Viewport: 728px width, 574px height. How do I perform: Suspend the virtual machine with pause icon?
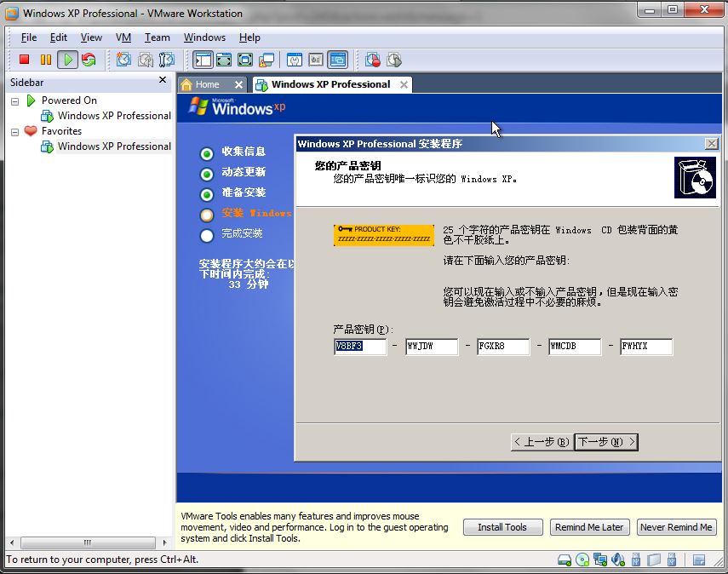pos(46,60)
